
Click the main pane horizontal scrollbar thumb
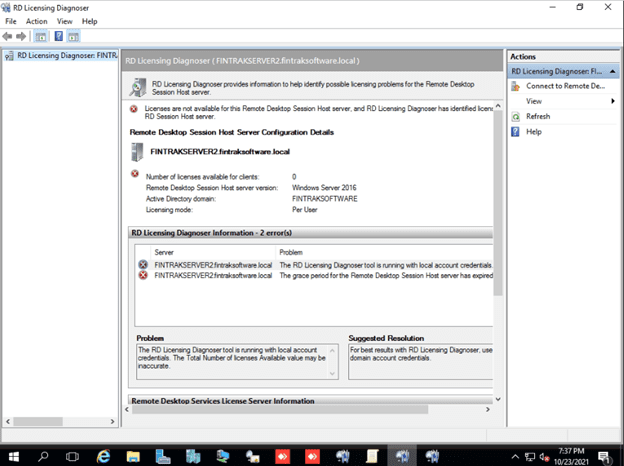[x=280, y=409]
